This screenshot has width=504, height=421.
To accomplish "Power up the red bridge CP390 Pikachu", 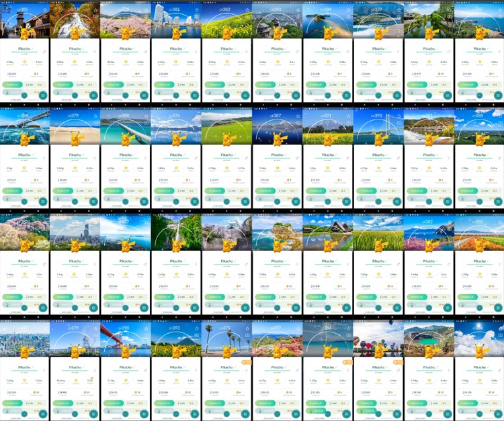I will (114, 403).
